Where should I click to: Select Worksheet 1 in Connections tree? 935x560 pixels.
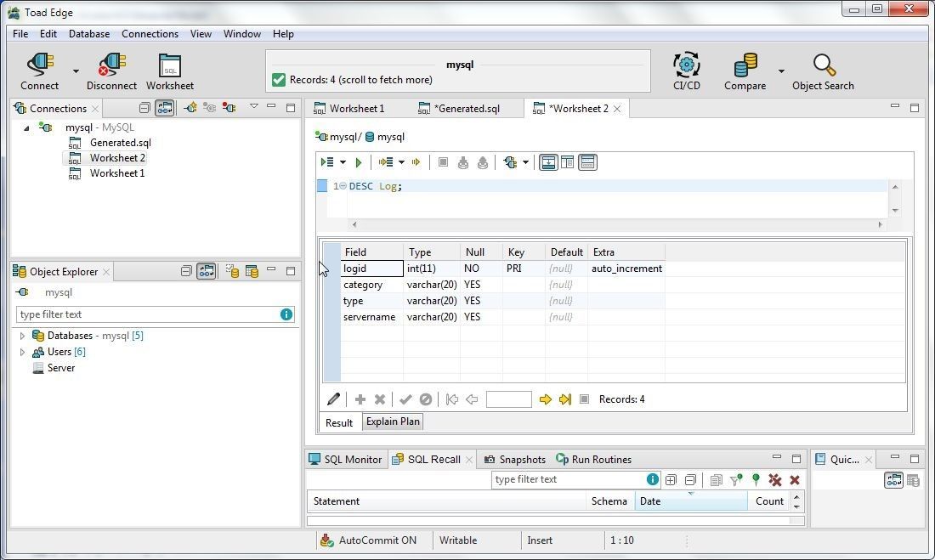[x=117, y=173]
